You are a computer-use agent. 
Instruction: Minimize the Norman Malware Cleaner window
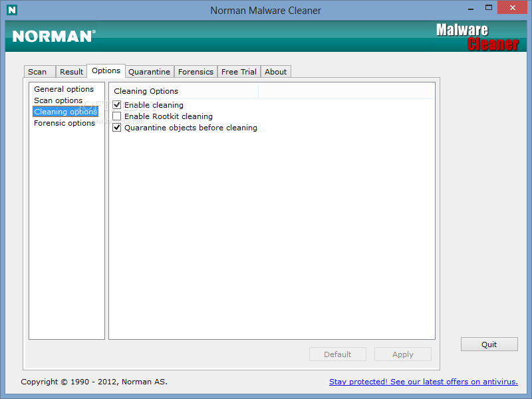tap(471, 9)
